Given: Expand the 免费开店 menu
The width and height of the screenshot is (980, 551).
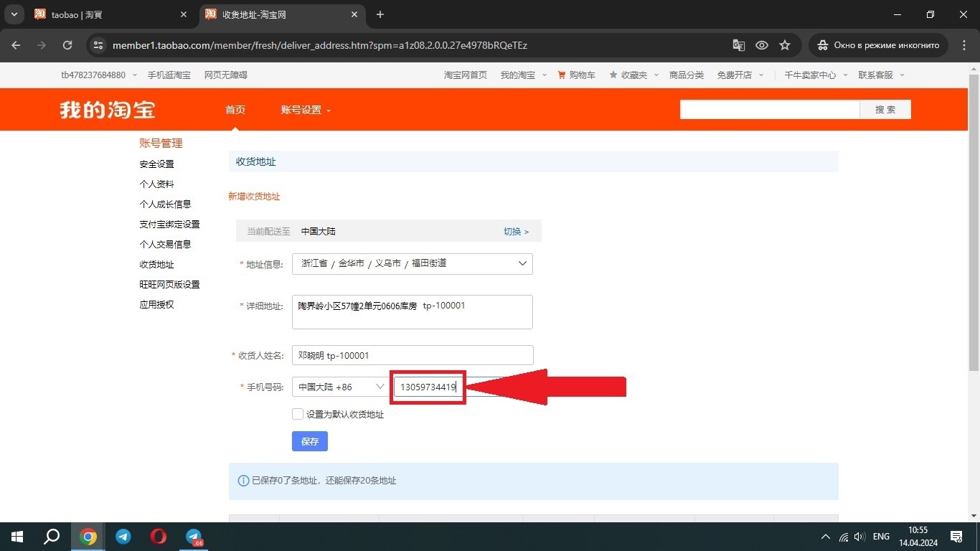Looking at the screenshot, I should pos(740,75).
